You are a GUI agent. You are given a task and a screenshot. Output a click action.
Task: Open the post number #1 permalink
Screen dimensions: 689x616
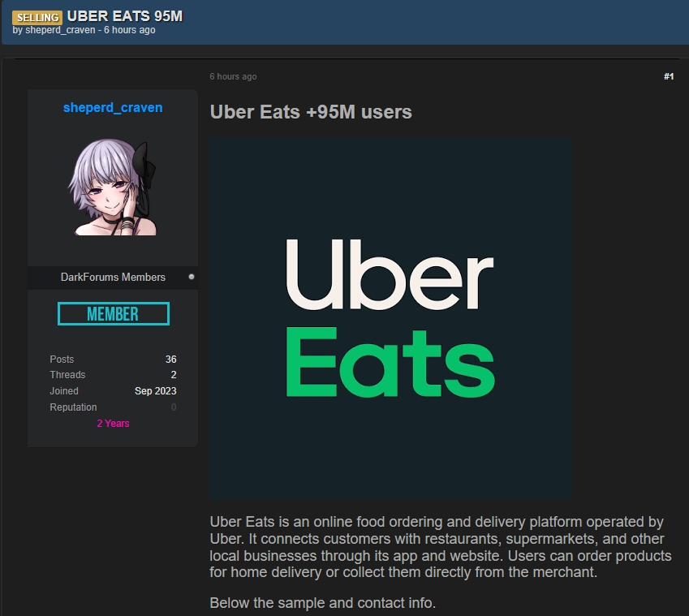[x=669, y=76]
